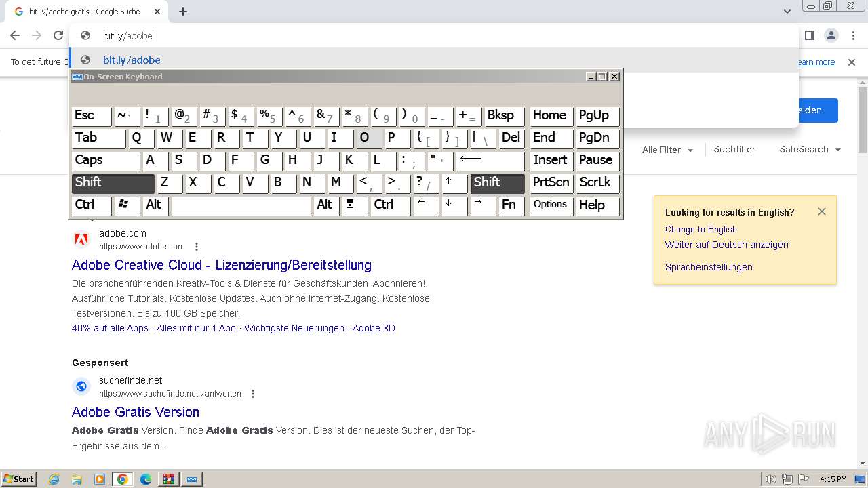Expand the SafeSearch dropdown

pos(810,149)
